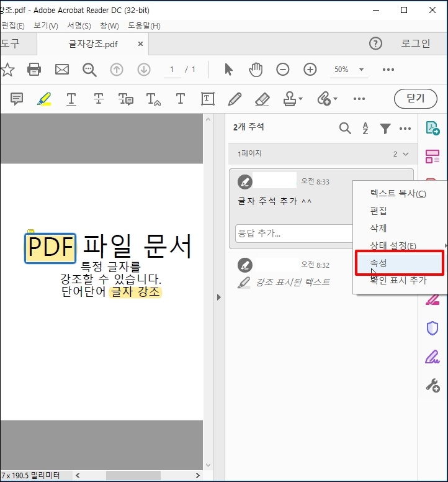Select the text box tool
This screenshot has height=482, width=448.
tap(208, 99)
